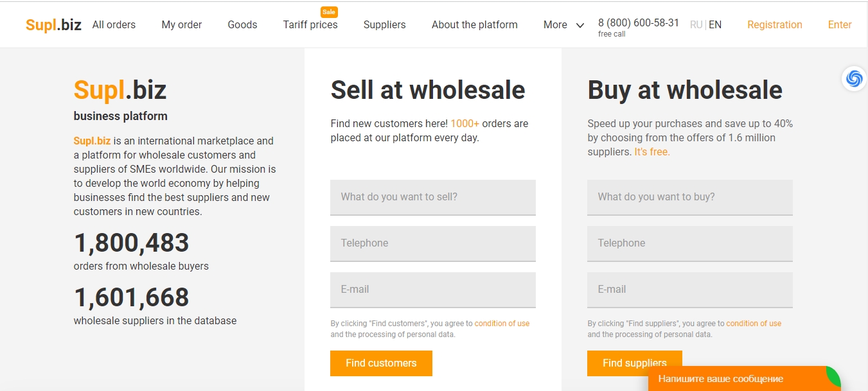Switch language to RU
868x391 pixels.
tap(696, 24)
